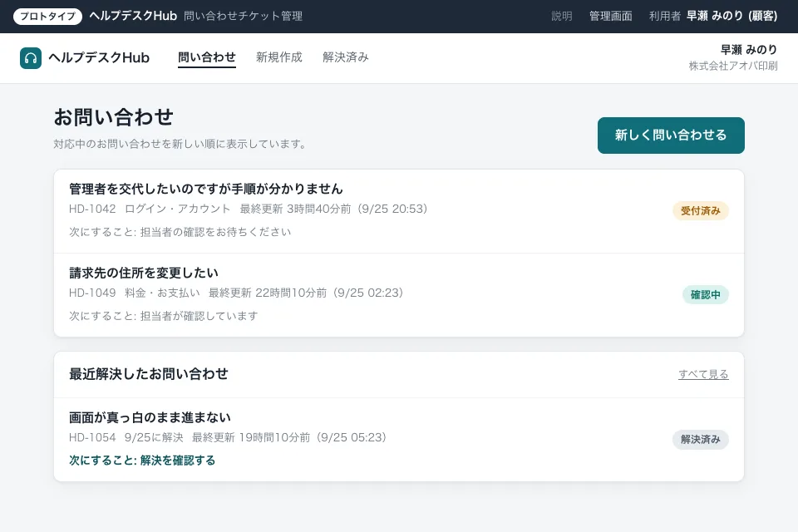Image resolution: width=798 pixels, height=532 pixels.
Task: Open ticket 画面が真っ白のまま進まない
Action: (399, 440)
